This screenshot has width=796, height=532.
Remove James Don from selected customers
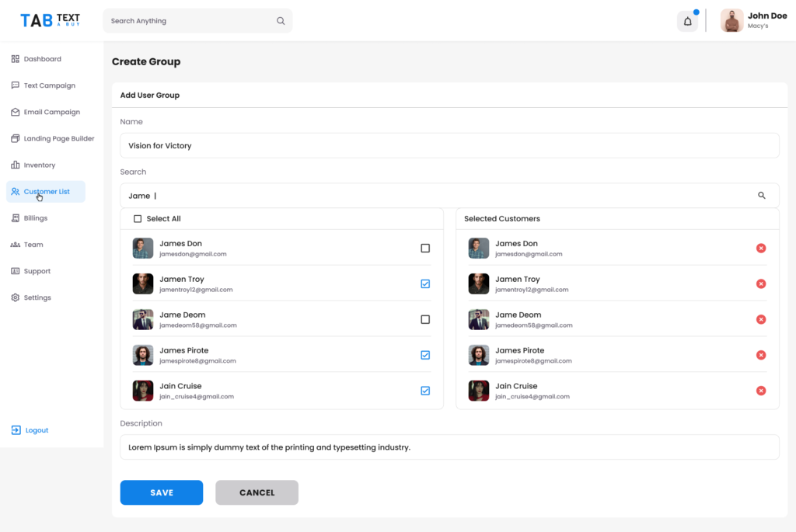click(x=761, y=248)
